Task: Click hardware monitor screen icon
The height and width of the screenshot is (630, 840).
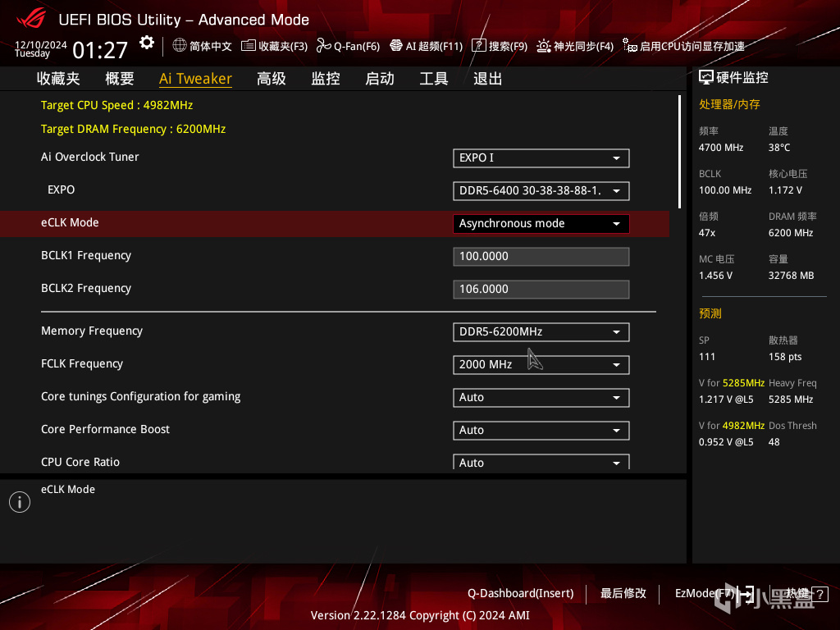Action: pos(706,78)
